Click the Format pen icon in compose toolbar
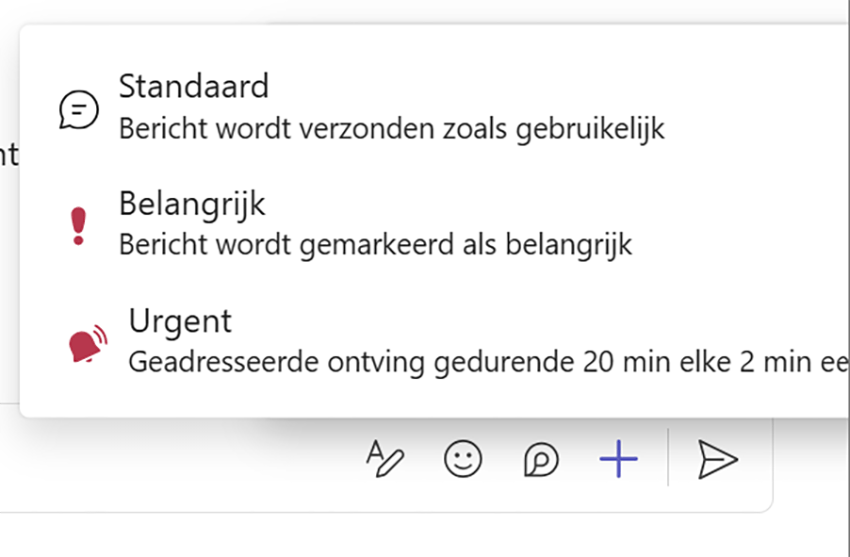 [x=385, y=459]
